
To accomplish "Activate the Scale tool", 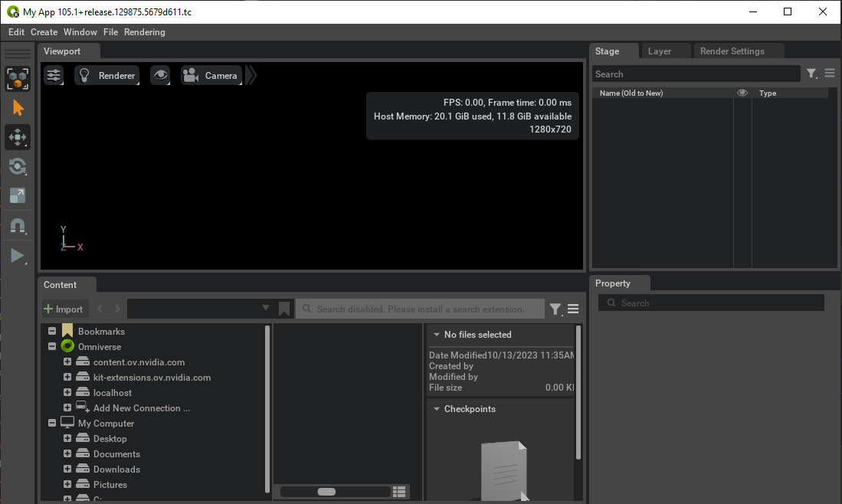I will click(x=18, y=196).
